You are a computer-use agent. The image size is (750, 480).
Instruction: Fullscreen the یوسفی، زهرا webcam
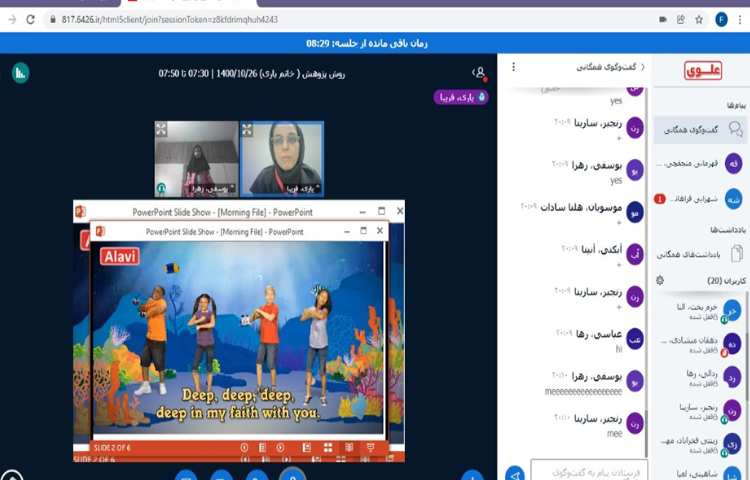(x=161, y=129)
